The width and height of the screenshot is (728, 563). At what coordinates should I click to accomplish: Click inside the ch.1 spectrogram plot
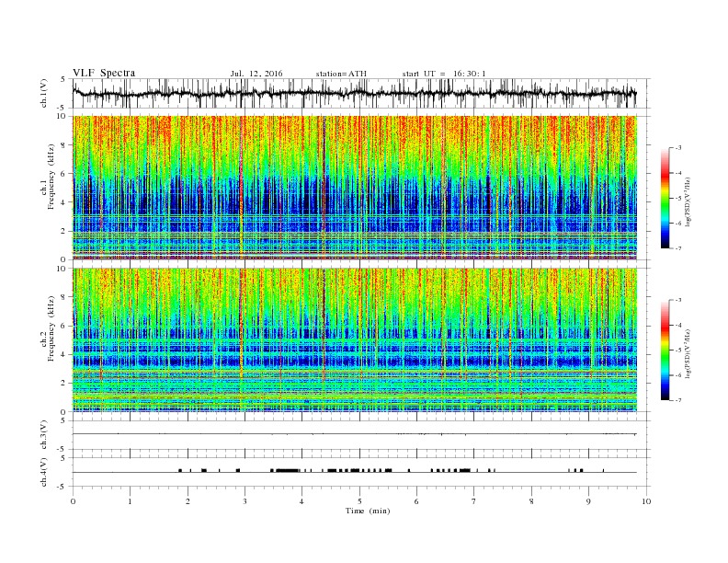tap(354, 188)
